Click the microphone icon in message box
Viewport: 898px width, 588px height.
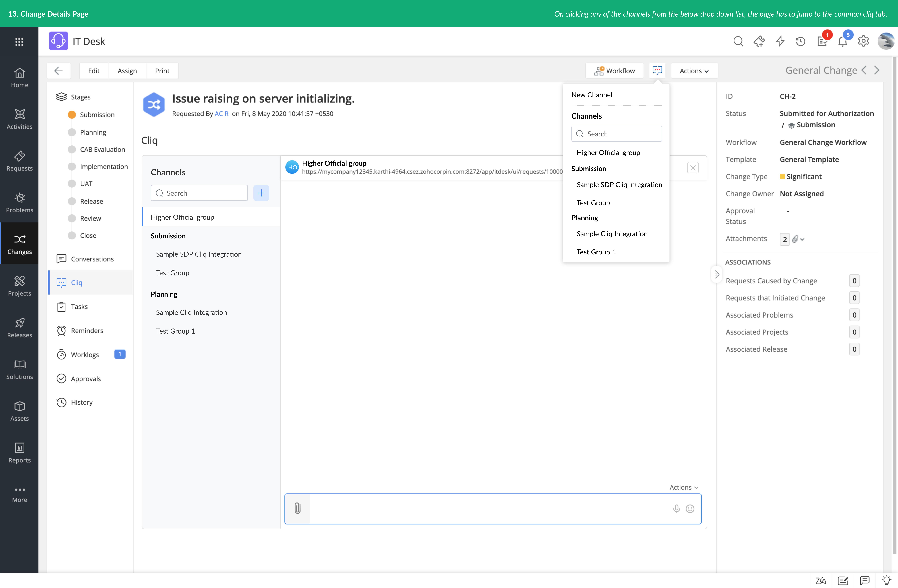(x=677, y=509)
